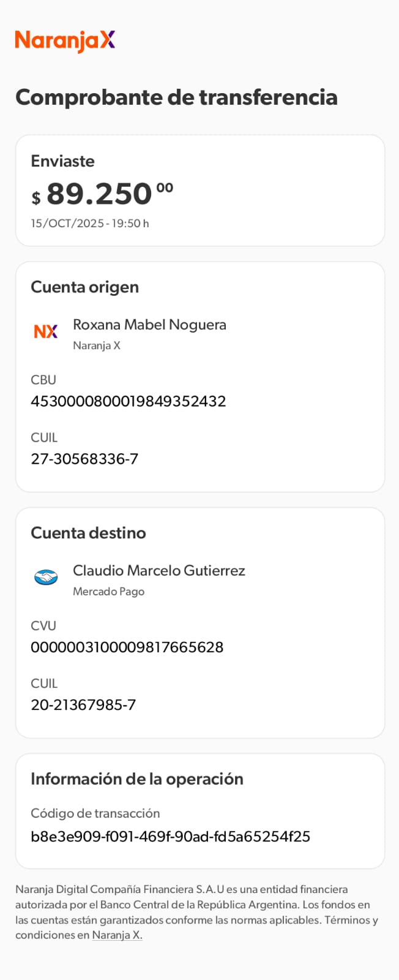Click the Código de transacción label
The height and width of the screenshot is (980, 399).
95,813
